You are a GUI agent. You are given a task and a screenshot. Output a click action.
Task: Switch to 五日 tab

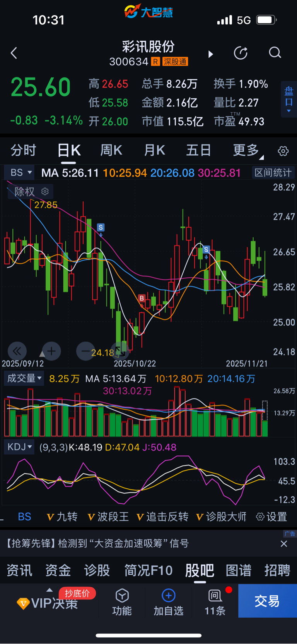tap(198, 150)
